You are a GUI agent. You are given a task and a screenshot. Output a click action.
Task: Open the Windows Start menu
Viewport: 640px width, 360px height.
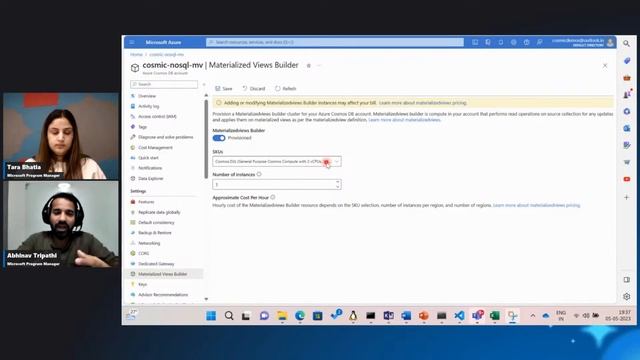point(211,316)
